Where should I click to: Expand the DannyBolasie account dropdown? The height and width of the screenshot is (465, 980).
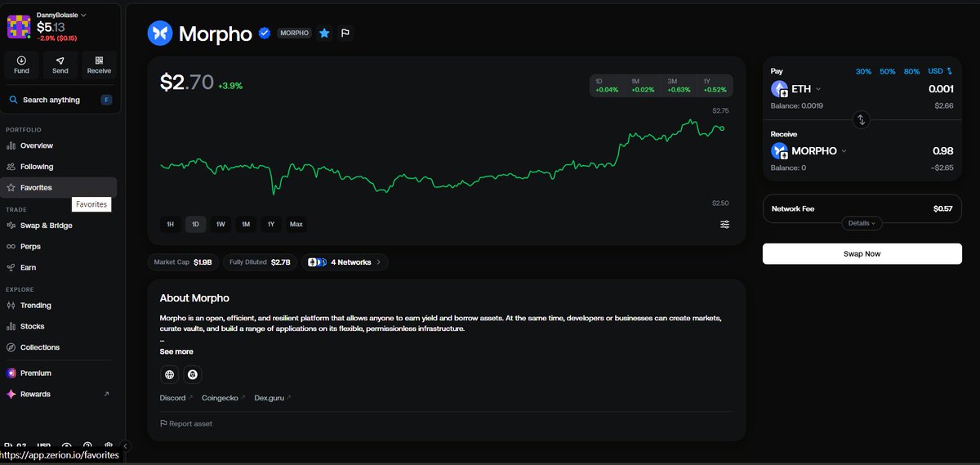point(83,16)
